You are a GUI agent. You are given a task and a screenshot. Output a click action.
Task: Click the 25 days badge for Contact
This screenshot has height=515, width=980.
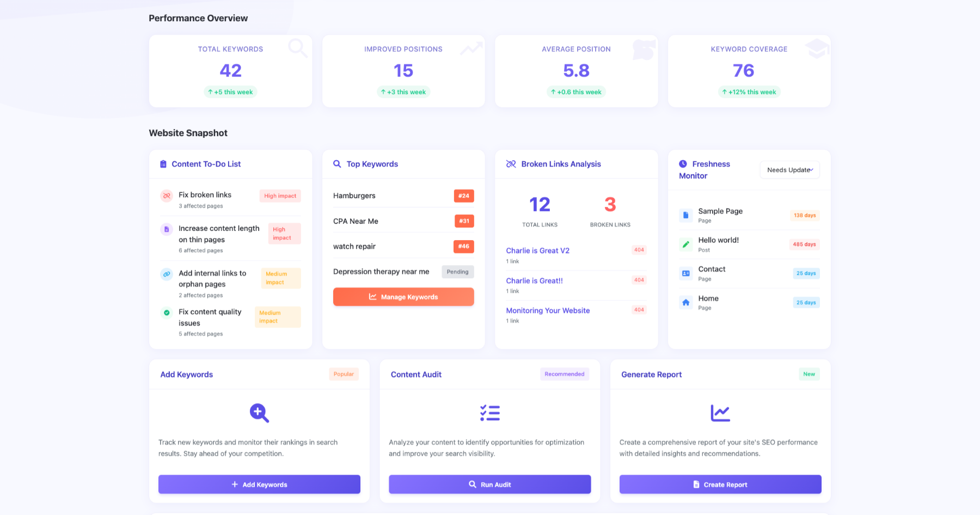(x=806, y=273)
